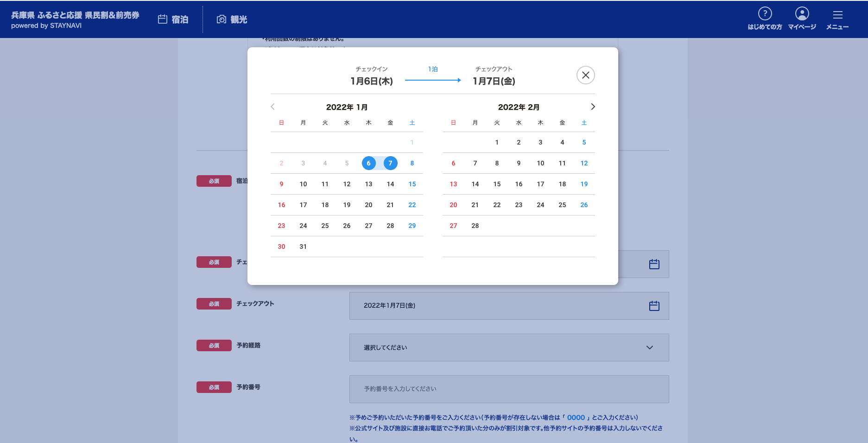
Task: Select January 15 in the calendar
Action: tap(412, 184)
